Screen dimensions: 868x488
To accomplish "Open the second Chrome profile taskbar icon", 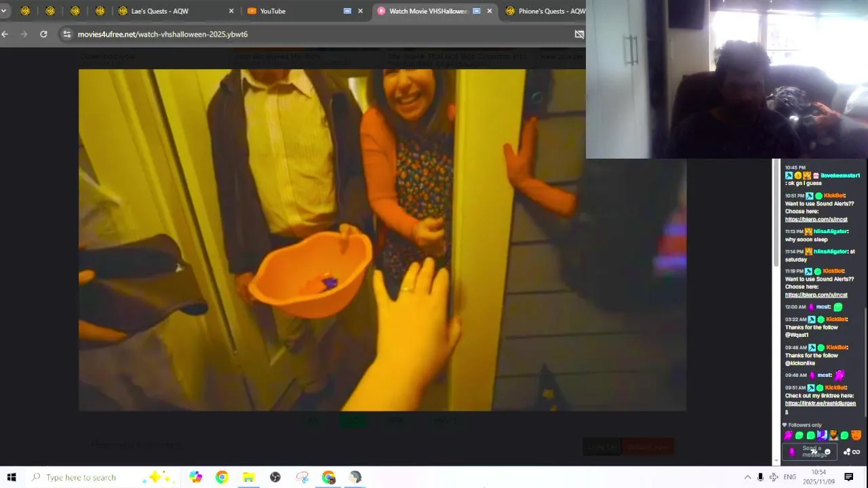I will [329, 477].
